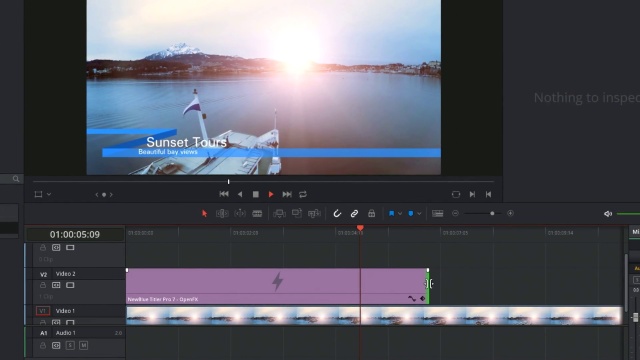Screen dimensions: 640x360
Task: Toggle timeline Snapping magnet icon
Action: tap(337, 213)
